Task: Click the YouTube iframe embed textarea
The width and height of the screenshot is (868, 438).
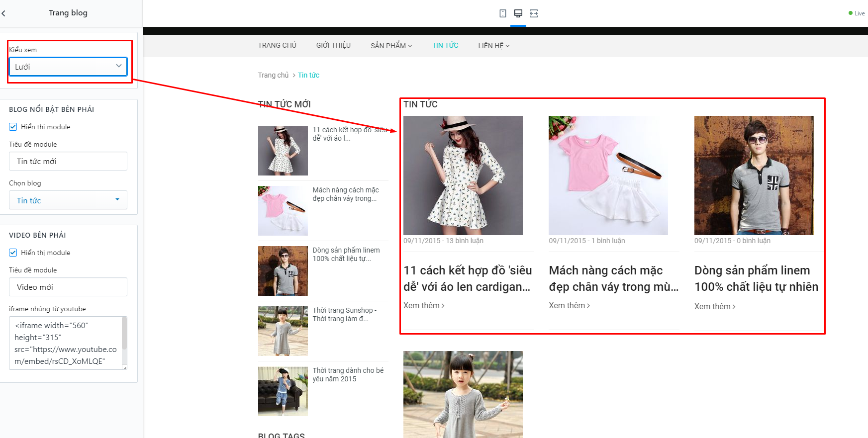Action: point(65,343)
